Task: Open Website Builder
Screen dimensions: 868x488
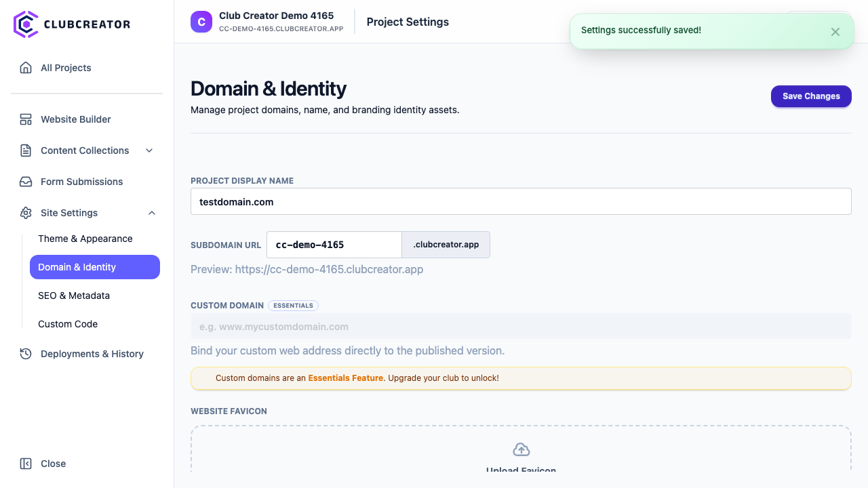Action: point(87,119)
